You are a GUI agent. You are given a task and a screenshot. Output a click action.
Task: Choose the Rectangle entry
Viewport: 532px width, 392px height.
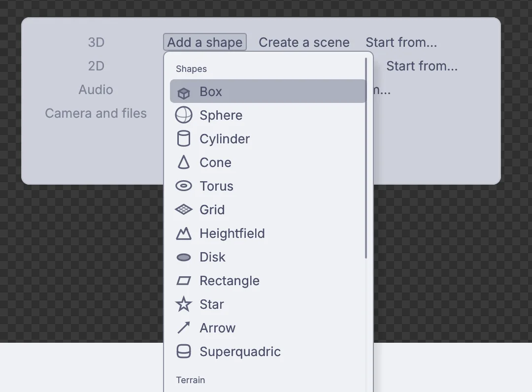268,281
